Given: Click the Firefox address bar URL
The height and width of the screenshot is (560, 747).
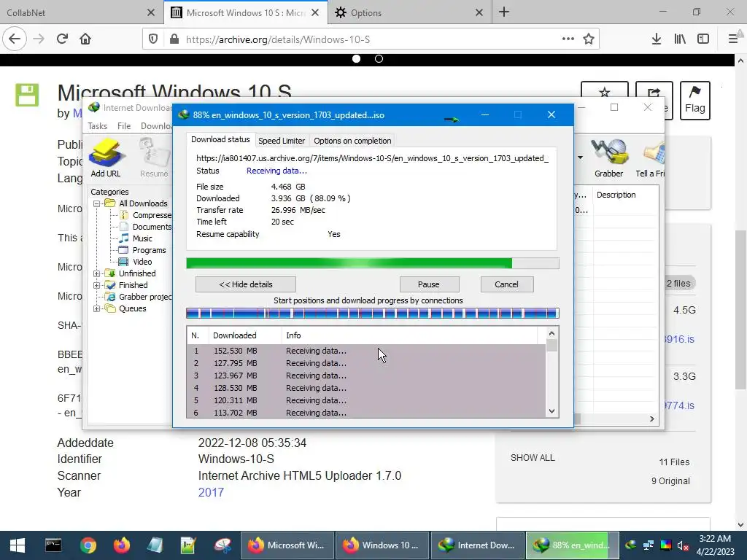Looking at the screenshot, I should (278, 39).
